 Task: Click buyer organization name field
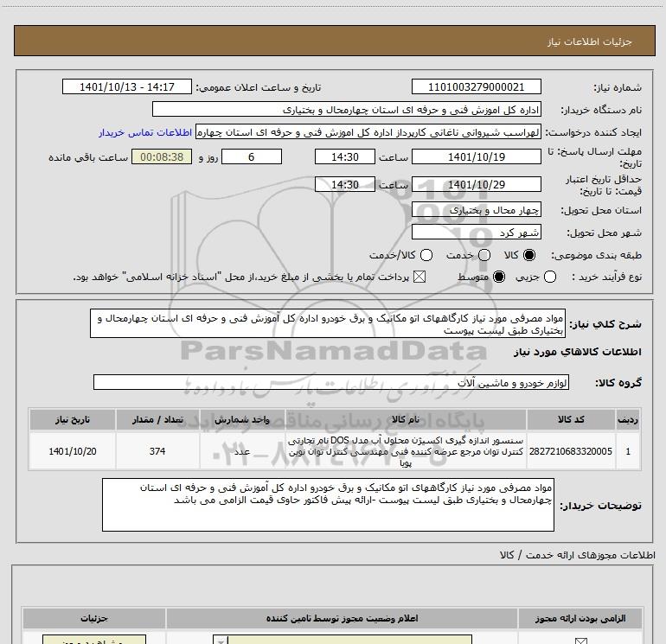pyautogui.click(x=347, y=109)
